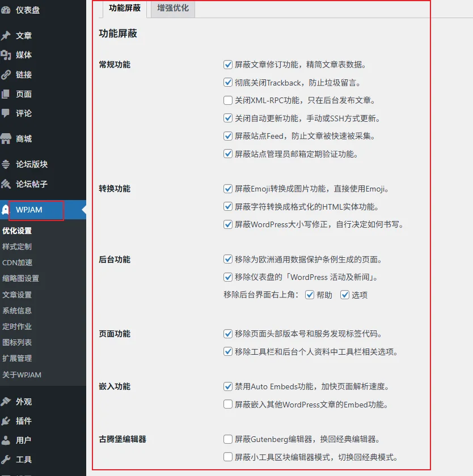Uncheck 屏蔽站点Feed option

click(x=228, y=136)
